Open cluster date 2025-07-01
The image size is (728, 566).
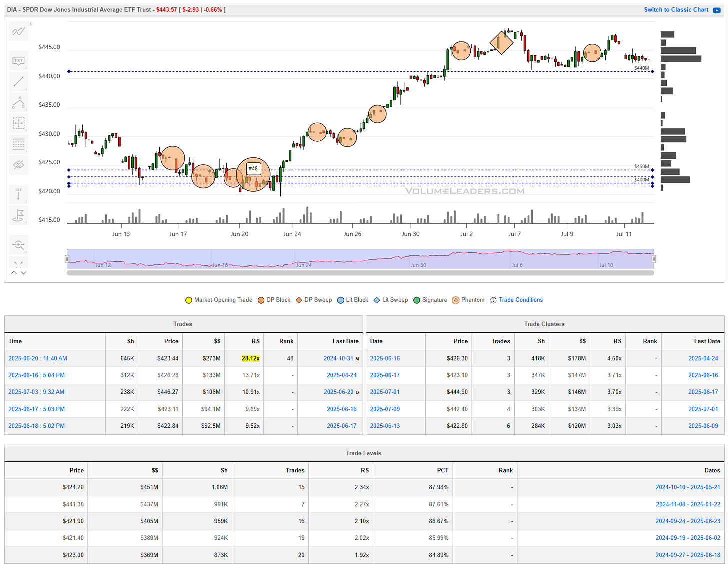385,392
